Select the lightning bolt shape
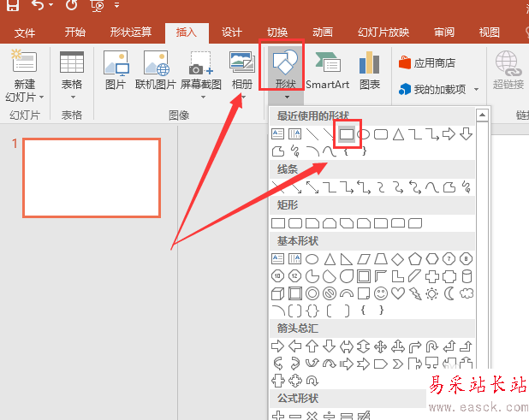 click(415, 293)
